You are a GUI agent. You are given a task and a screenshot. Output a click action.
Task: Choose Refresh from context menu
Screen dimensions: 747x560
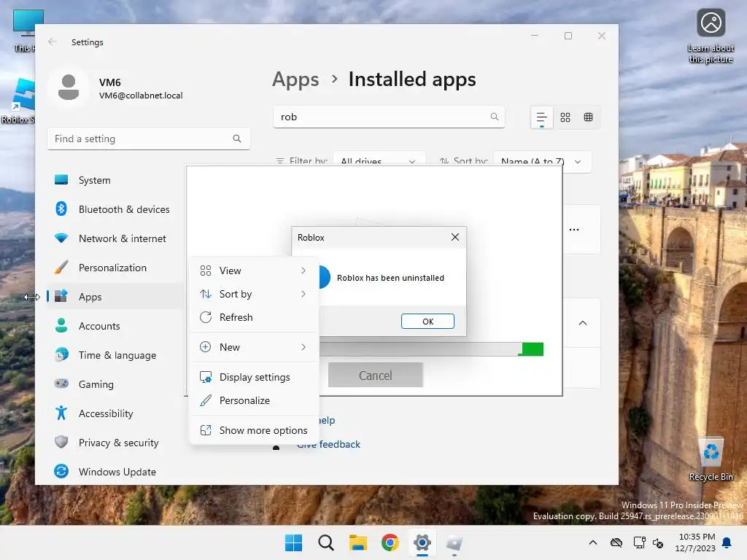tap(253, 317)
